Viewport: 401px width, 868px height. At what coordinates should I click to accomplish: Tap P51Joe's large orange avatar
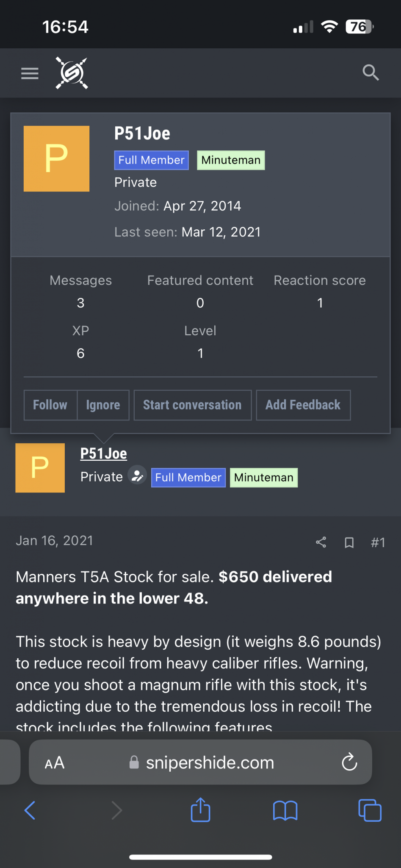(x=56, y=159)
